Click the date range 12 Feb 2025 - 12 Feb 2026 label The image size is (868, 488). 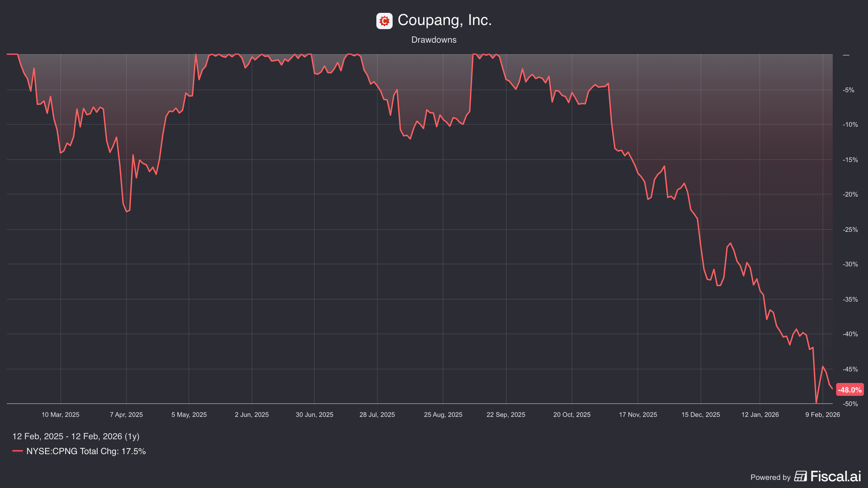tap(76, 436)
